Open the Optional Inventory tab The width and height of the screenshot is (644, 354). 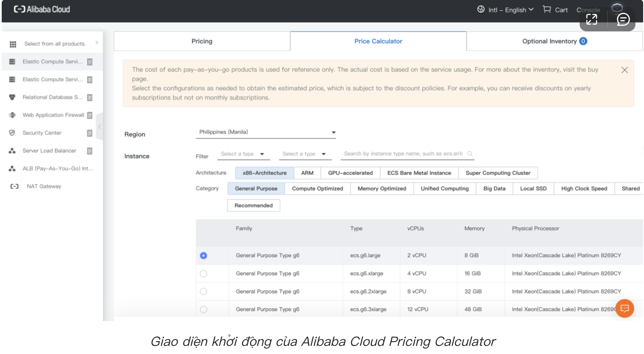(554, 41)
